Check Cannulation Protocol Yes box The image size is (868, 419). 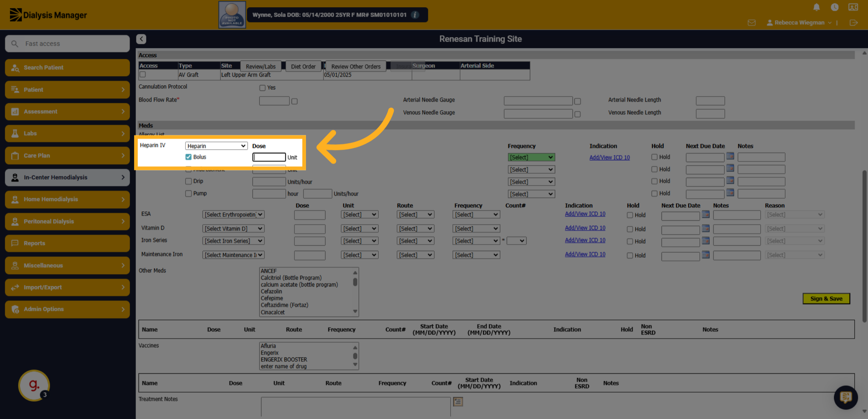pos(263,88)
